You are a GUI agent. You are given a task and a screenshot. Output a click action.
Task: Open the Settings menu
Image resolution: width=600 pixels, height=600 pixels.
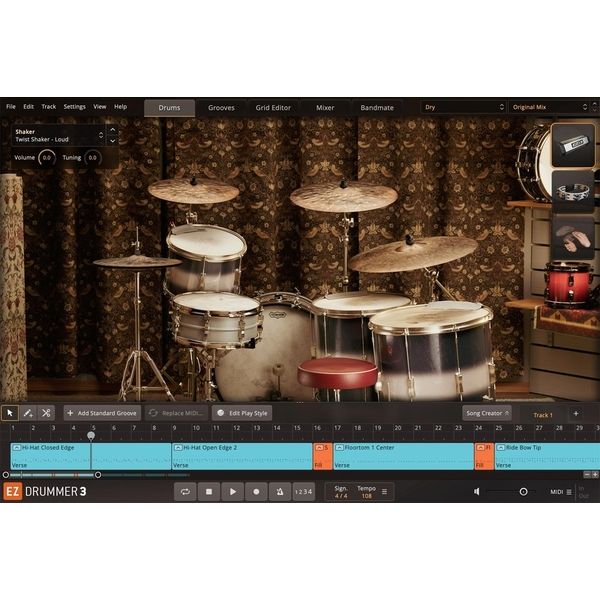[75, 107]
